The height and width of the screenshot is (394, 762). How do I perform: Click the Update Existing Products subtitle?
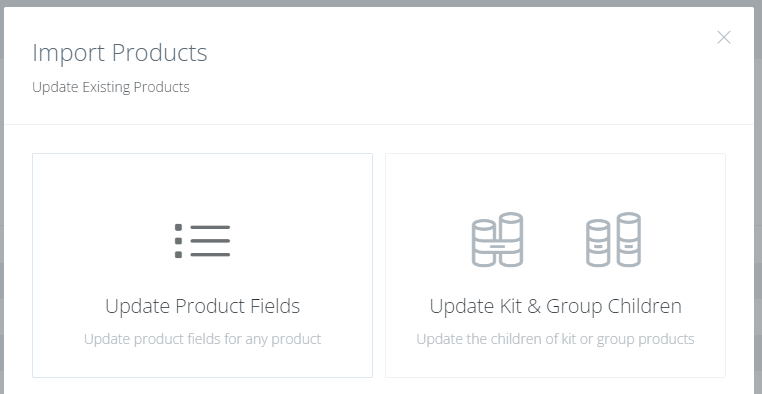tap(111, 87)
